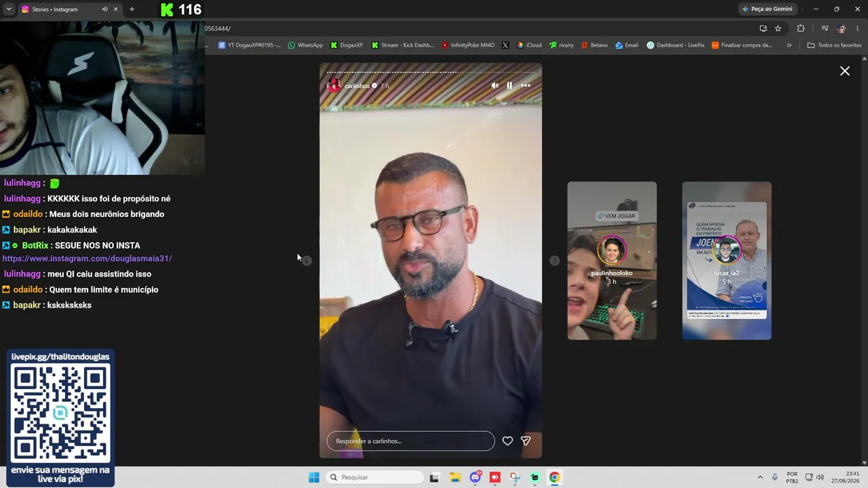Mute the carlinhos story audio

point(494,85)
